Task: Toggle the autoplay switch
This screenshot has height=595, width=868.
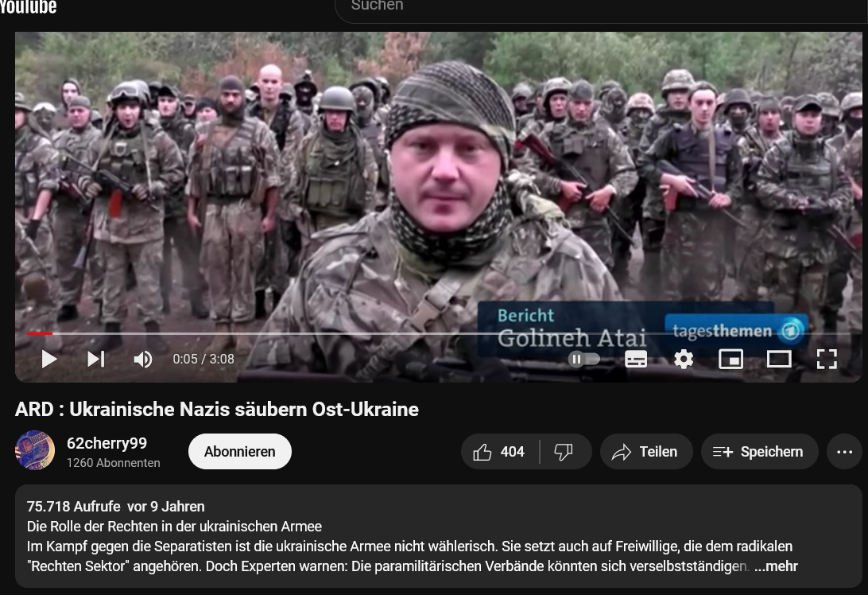Action: tap(584, 360)
